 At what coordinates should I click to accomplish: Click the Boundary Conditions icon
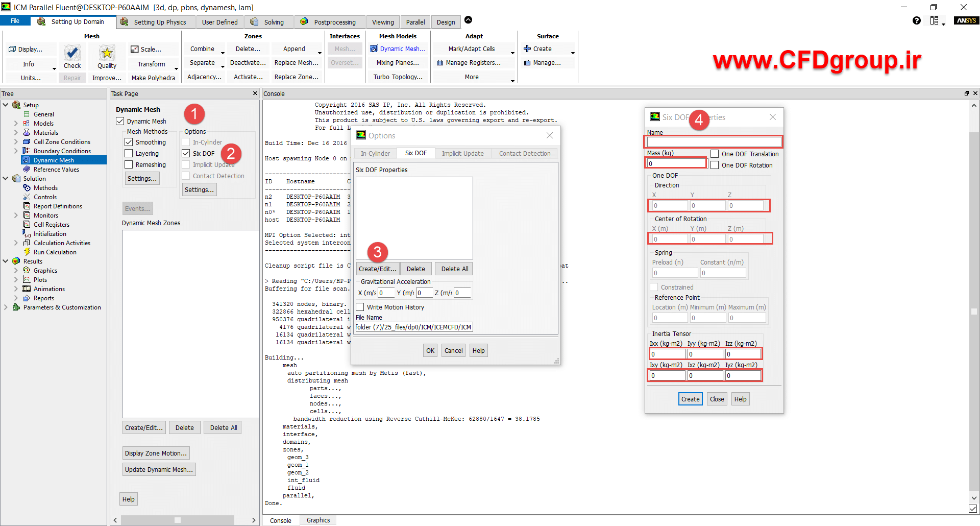[x=27, y=151]
